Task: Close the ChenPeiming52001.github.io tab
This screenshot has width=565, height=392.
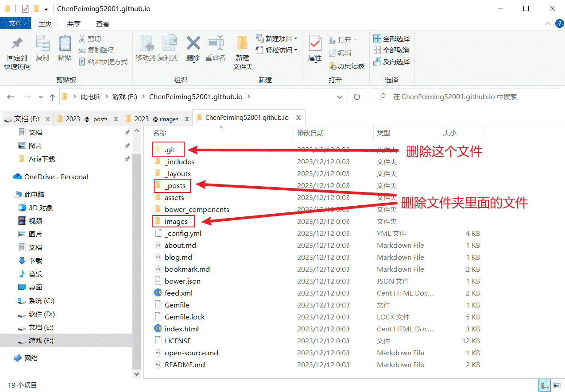Action: [x=298, y=118]
